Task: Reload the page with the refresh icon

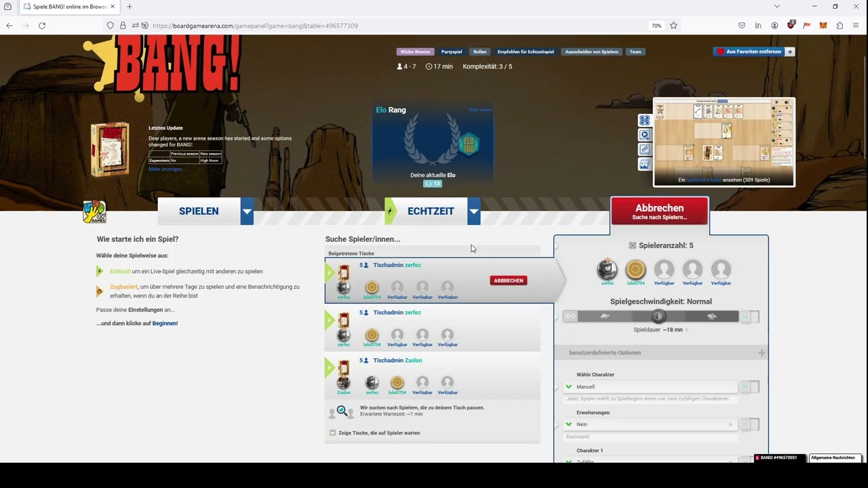Action: point(42,26)
